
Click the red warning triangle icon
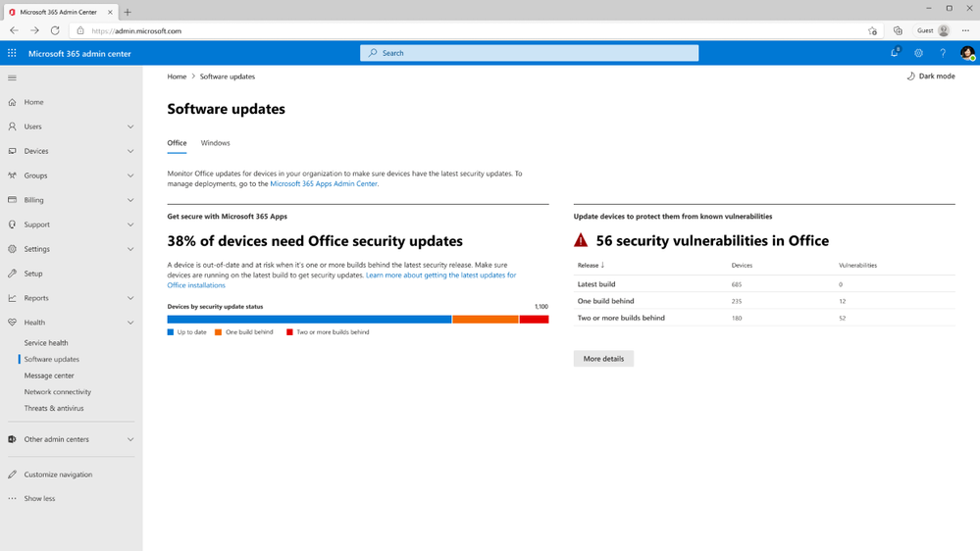(x=581, y=240)
